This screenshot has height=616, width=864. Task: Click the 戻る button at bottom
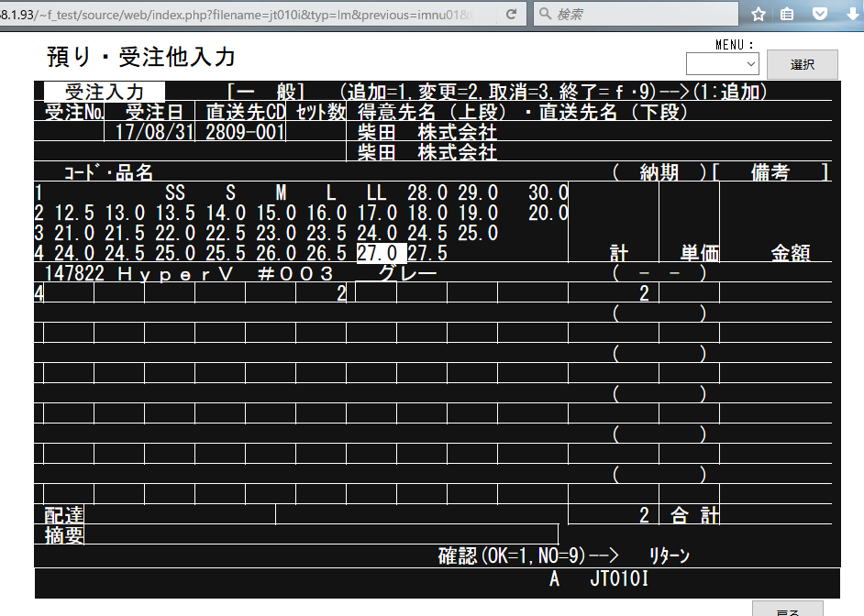tap(787, 610)
